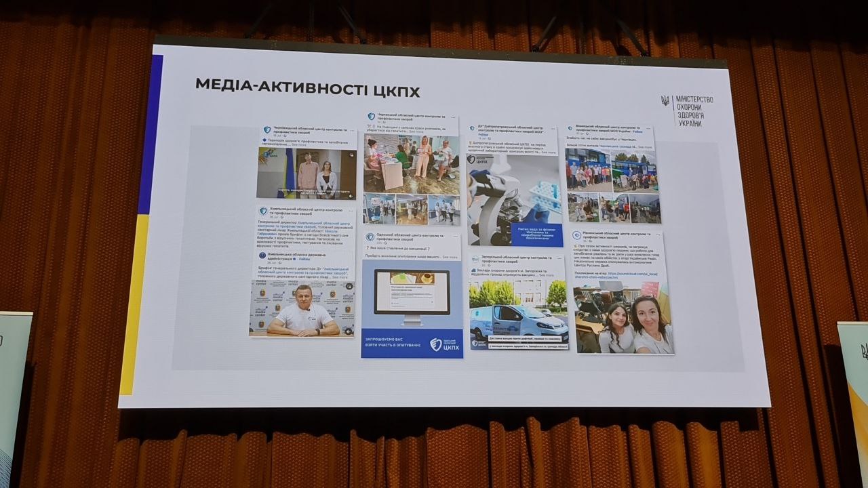Image resolution: width=868 pixels, height=488 pixels.
Task: Click the Cherkasy center shield avatar icon
Action: click(371, 117)
